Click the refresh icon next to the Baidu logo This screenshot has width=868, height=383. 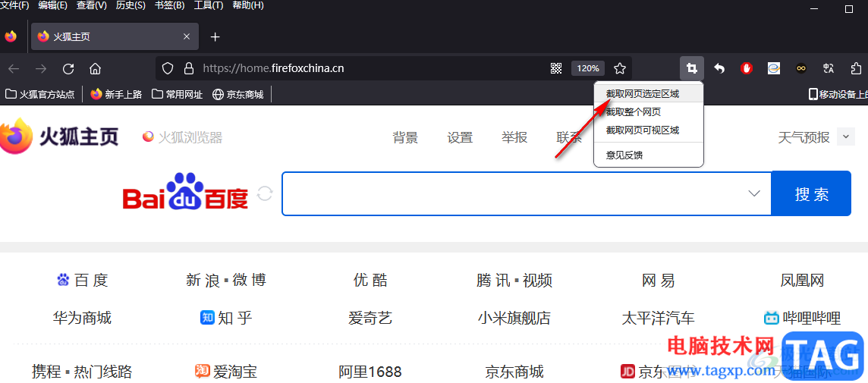pyautogui.click(x=265, y=193)
